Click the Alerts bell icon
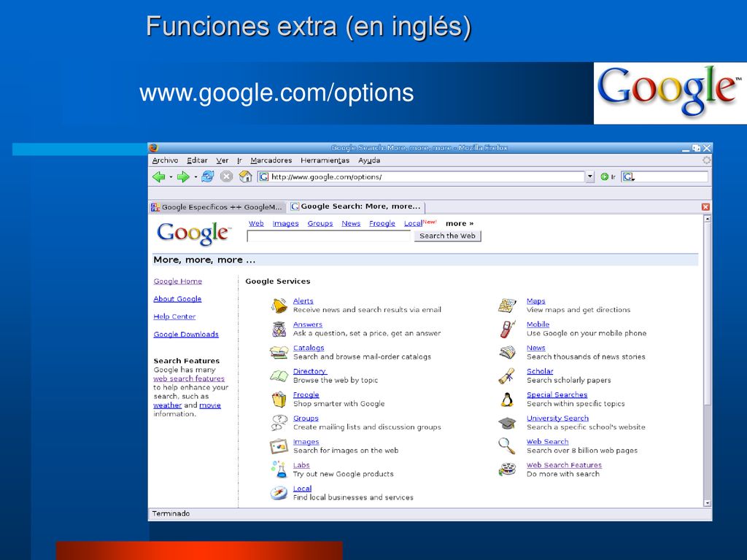747x560 pixels. pyautogui.click(x=279, y=306)
